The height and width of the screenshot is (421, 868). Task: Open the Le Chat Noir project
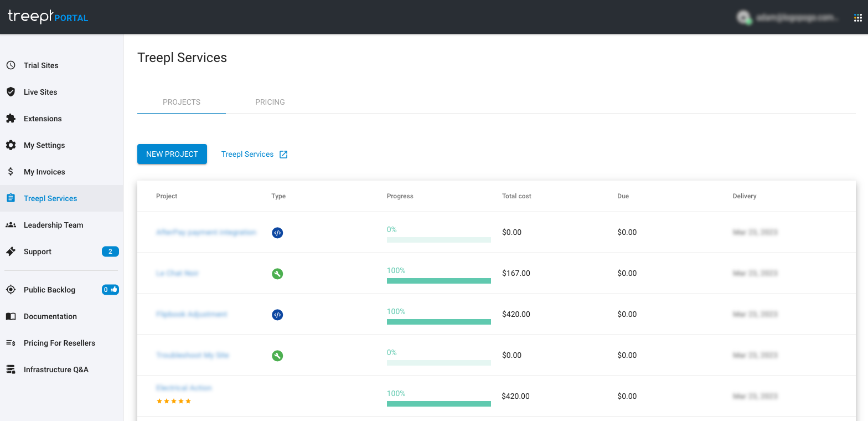tap(177, 273)
